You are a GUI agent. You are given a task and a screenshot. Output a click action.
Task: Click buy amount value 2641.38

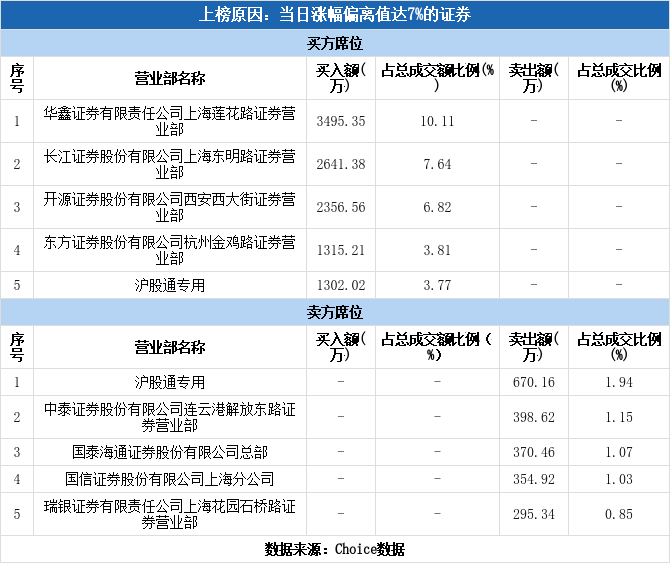pyautogui.click(x=341, y=164)
